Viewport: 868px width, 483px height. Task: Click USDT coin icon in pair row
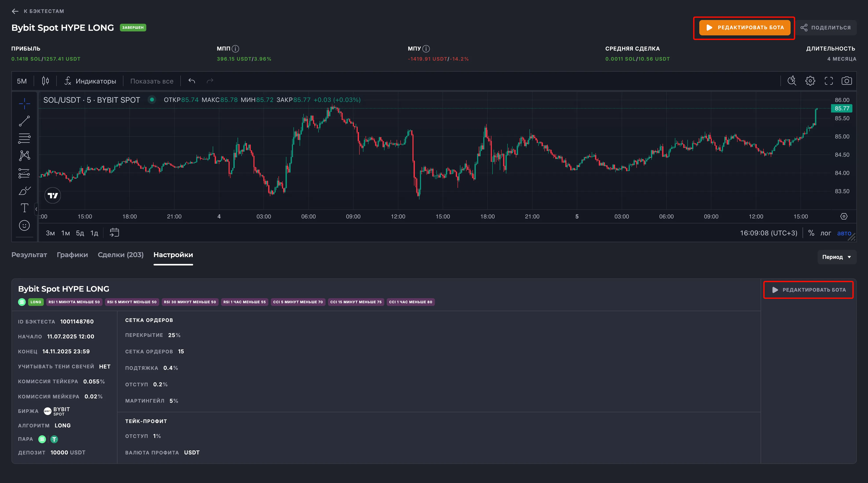click(54, 439)
